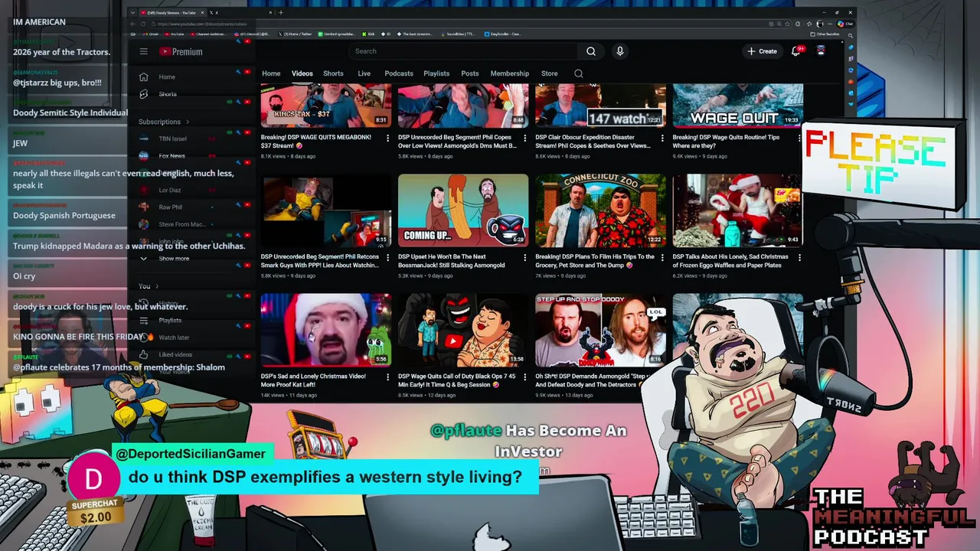Open DSP Plans To Film His Trips video title

pyautogui.click(x=595, y=261)
